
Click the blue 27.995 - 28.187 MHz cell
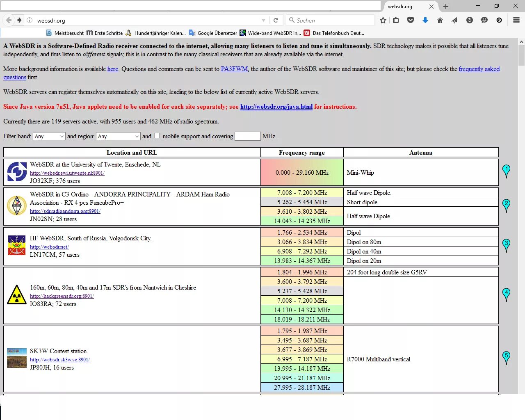[302, 387]
